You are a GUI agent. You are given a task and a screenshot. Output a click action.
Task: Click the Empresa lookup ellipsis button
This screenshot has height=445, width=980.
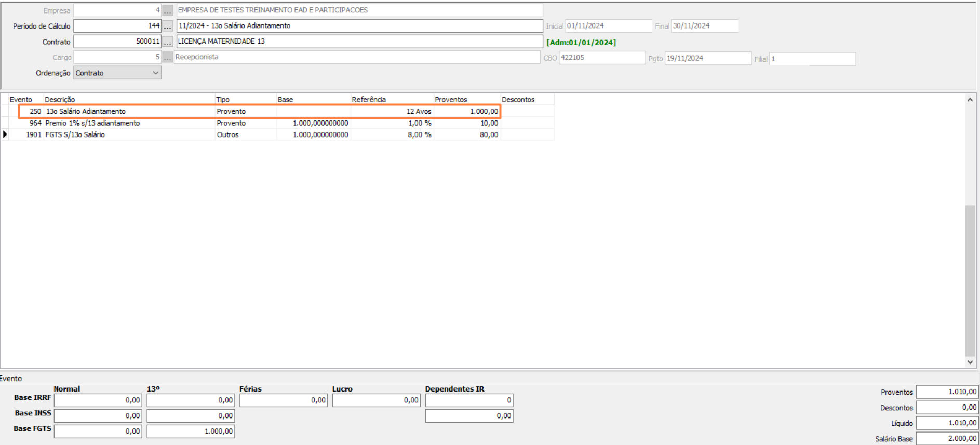(167, 10)
